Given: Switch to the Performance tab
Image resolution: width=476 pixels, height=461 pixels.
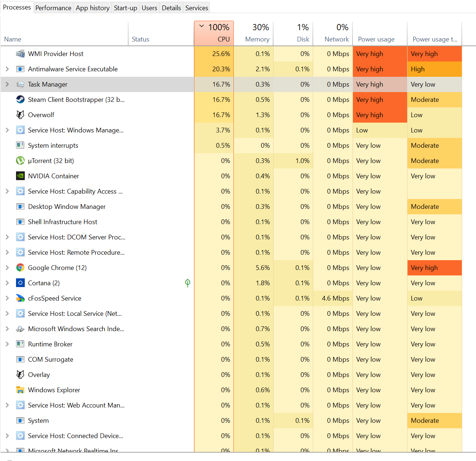Looking at the screenshot, I should 53,8.
